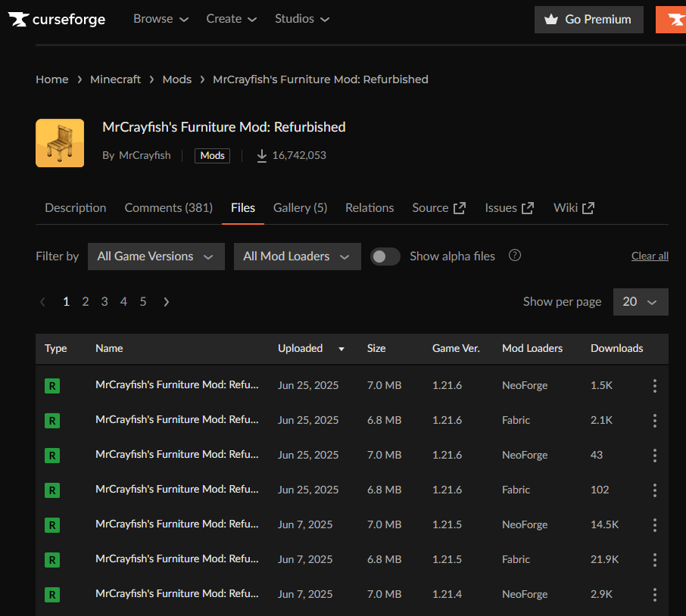Open file name in 2.9K downloads row
686x616 pixels.
(177, 594)
